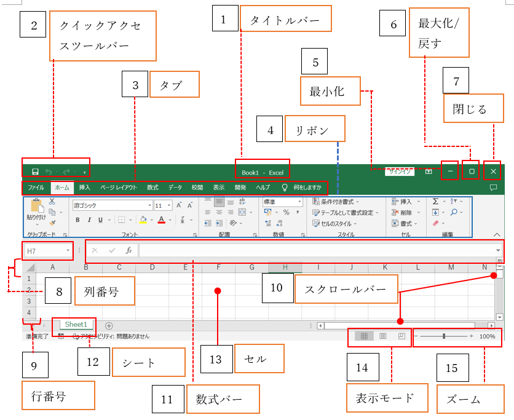Expand the Name Box dropdown showing H7
The width and height of the screenshot is (514, 420).
(x=68, y=250)
